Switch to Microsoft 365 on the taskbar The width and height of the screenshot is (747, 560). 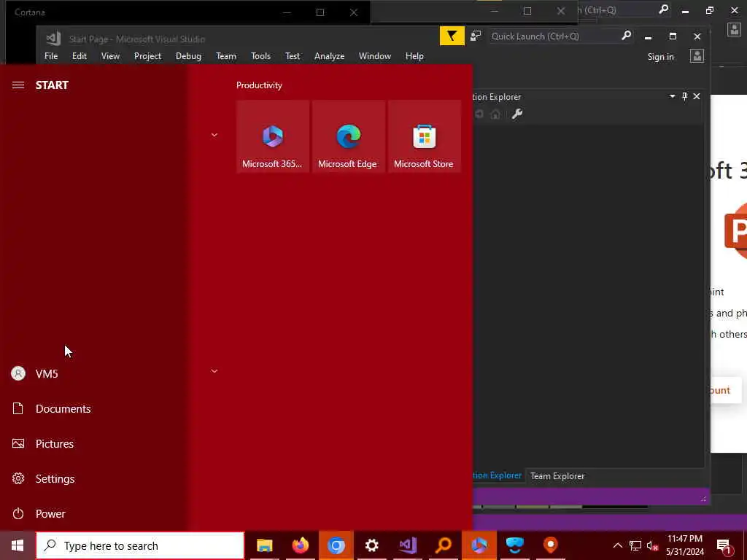479,545
